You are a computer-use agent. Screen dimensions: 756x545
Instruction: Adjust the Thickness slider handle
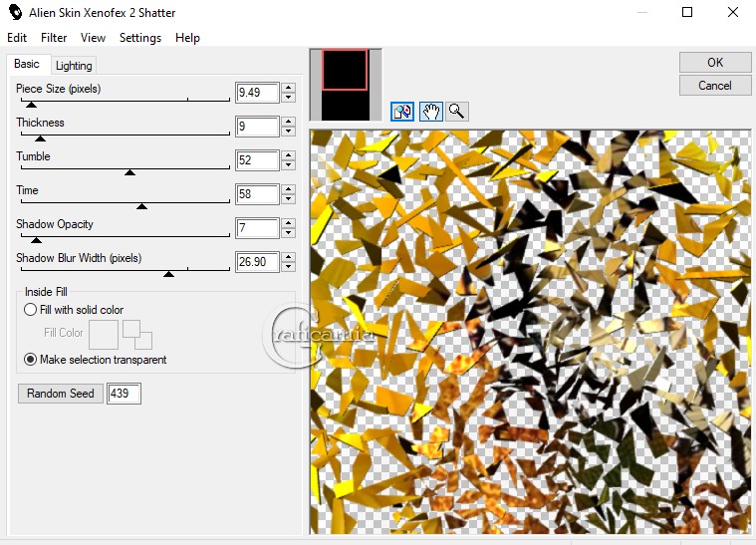click(41, 138)
